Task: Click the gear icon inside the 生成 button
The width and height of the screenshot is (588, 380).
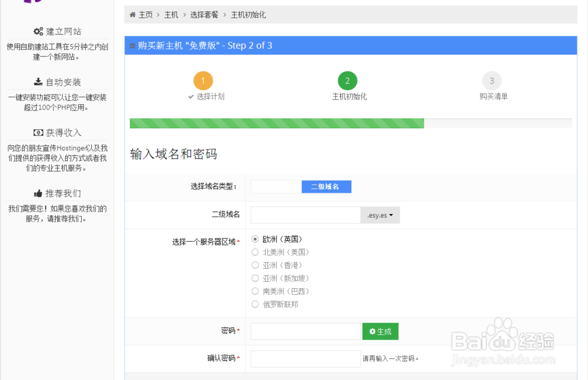Action: [371, 331]
